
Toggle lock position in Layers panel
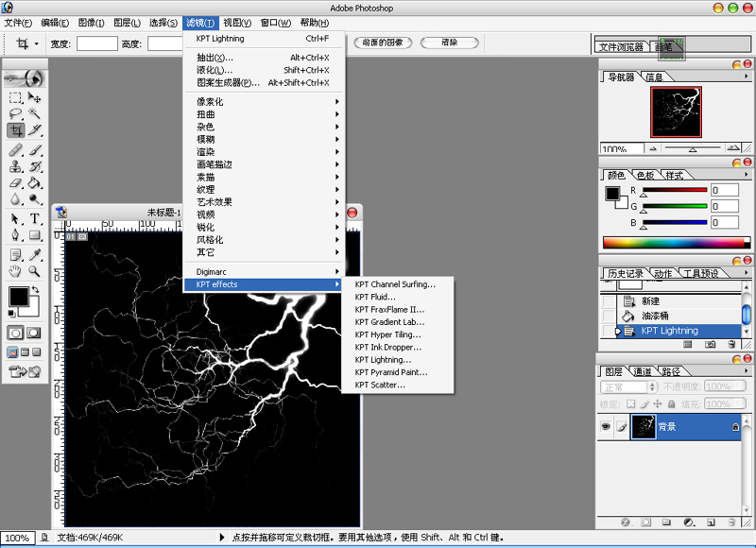(657, 403)
